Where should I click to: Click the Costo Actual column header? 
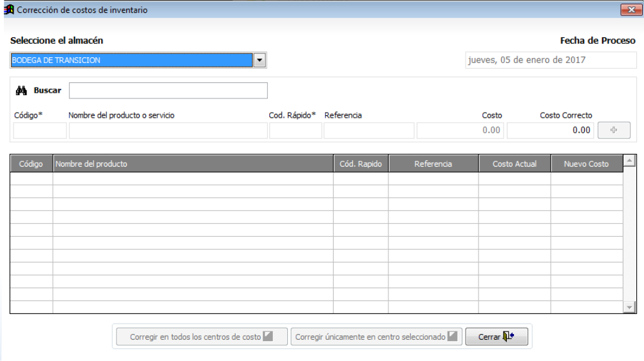[x=515, y=163]
